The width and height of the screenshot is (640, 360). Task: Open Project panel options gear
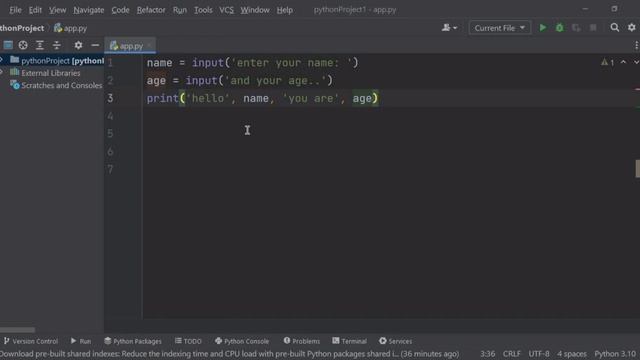pos(78,45)
